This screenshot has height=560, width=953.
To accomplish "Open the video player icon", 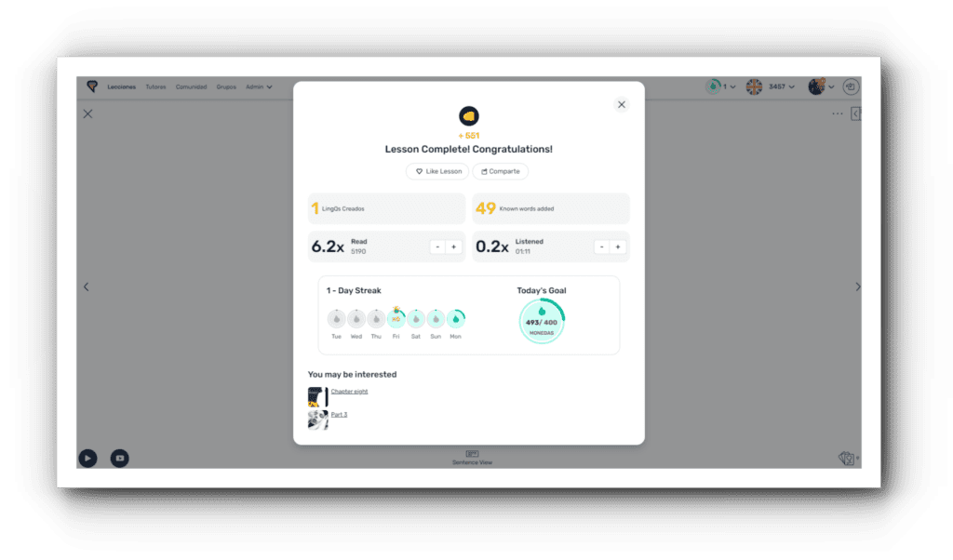I will pyautogui.click(x=119, y=458).
